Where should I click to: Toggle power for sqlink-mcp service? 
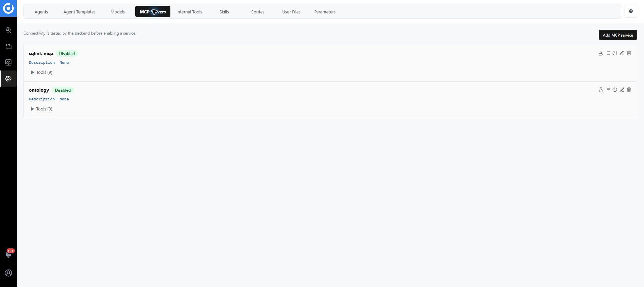pyautogui.click(x=615, y=53)
